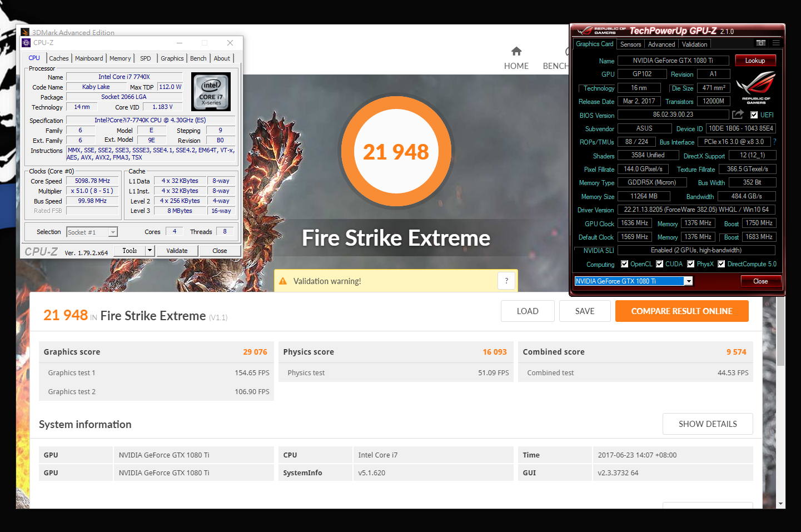Toggle the OpenCL checkbox
Viewport: 801px width, 532px height.
[x=625, y=264]
